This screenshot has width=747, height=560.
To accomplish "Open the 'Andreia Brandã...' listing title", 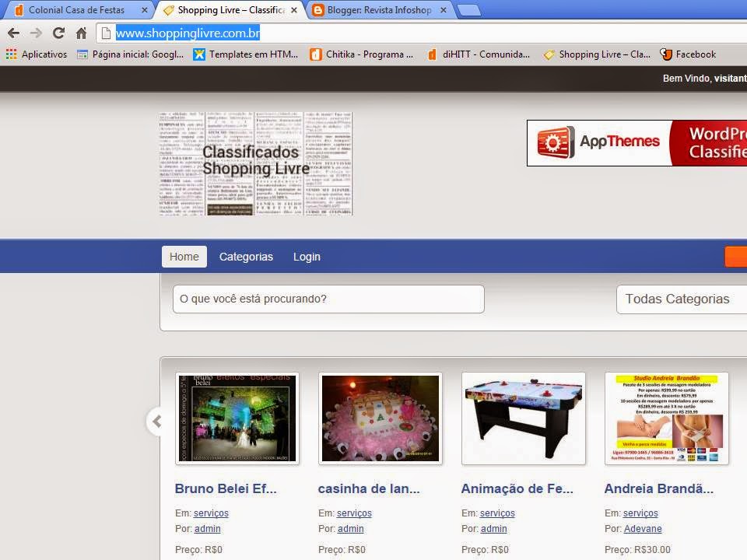I will coord(659,488).
